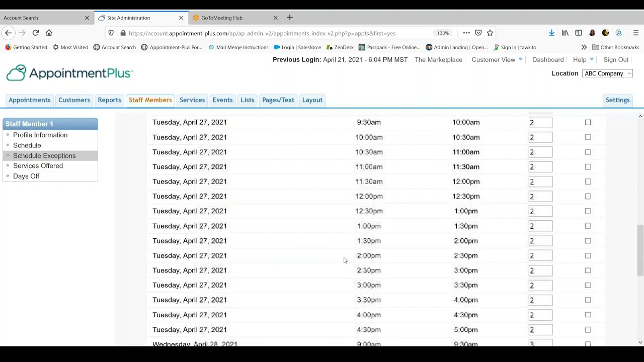Go back with browser back arrow
Viewport: 644px width, 362px height.
click(x=8, y=33)
